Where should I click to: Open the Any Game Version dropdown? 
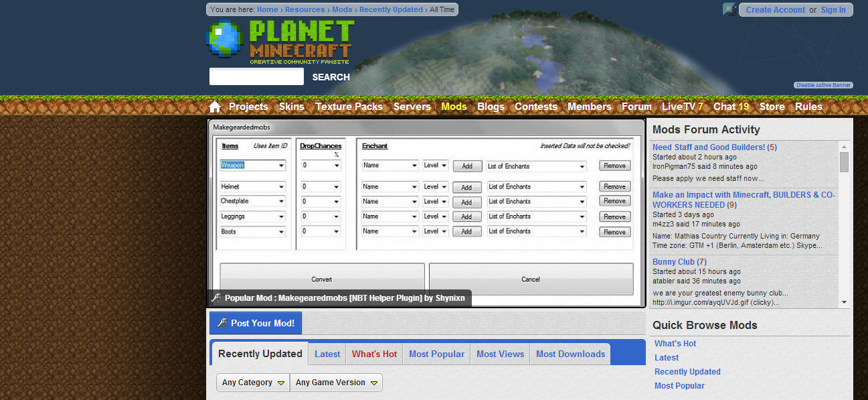(x=335, y=382)
